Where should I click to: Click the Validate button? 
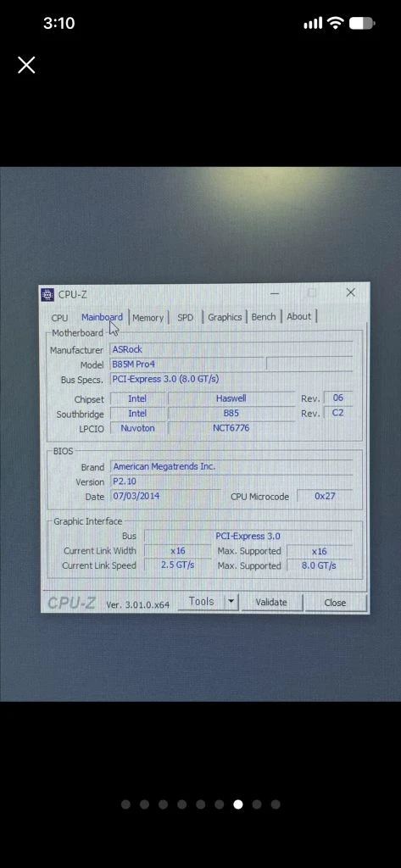(x=271, y=603)
